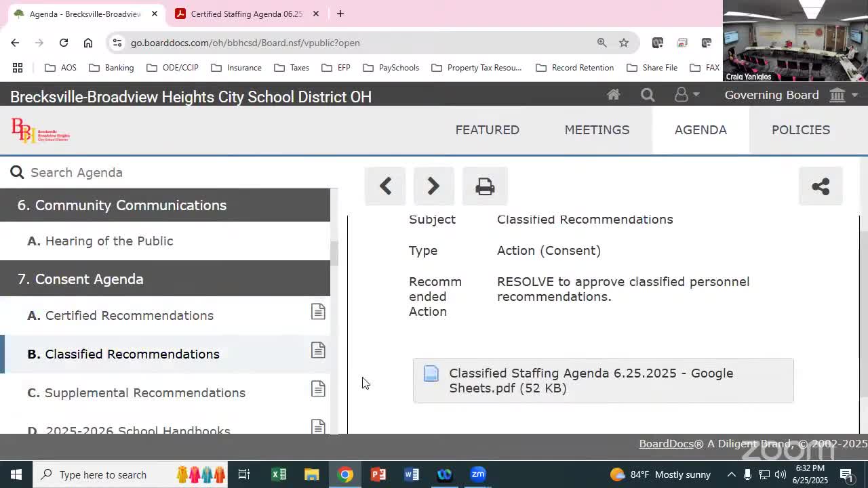Screen dimensions: 868x488
Task: Switch to the MEETINGS tab
Action: click(x=597, y=129)
